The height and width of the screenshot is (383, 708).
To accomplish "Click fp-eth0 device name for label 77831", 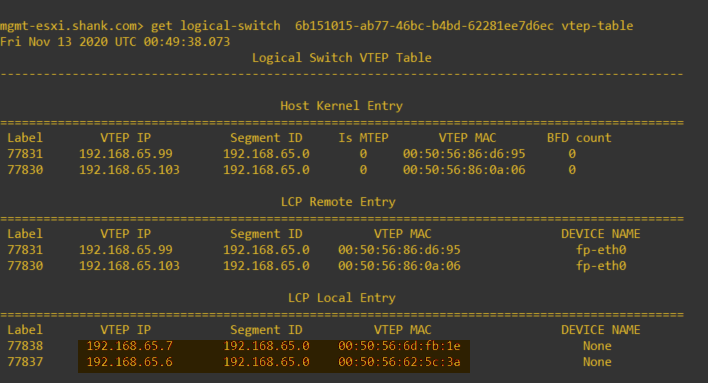I will click(x=601, y=250).
